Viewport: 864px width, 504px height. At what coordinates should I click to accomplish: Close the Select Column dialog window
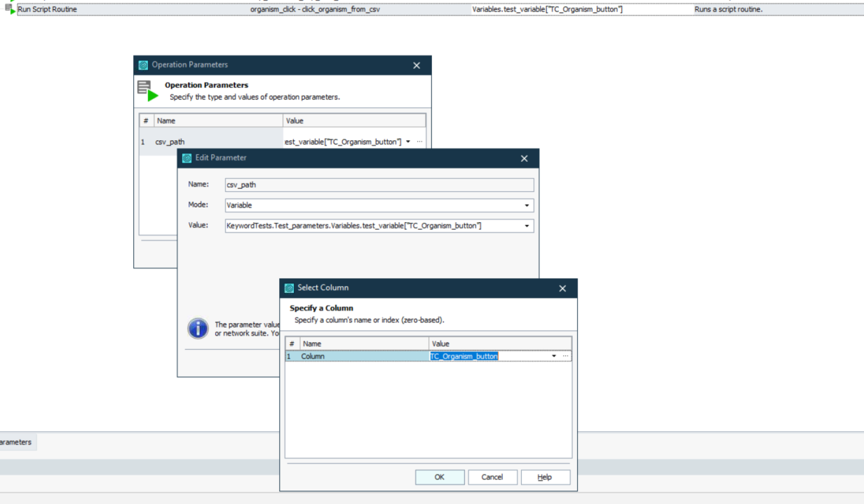tap(562, 288)
